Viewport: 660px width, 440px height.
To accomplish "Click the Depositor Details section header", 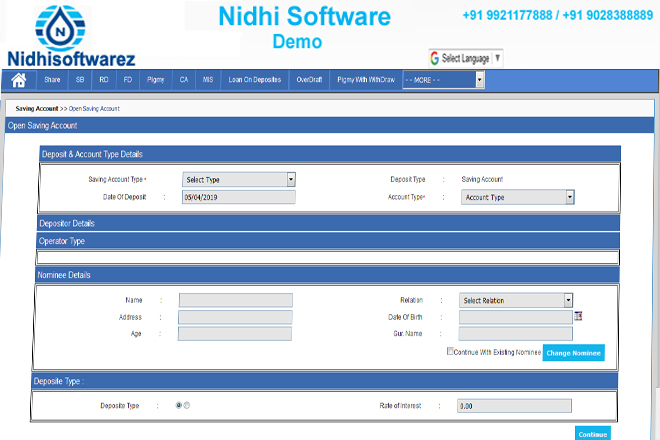I will pyautogui.click(x=328, y=223).
